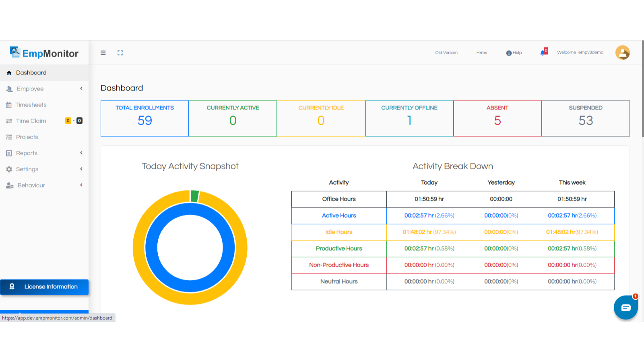Click the Help info icon
This screenshot has height=362, width=644.
pyautogui.click(x=509, y=53)
